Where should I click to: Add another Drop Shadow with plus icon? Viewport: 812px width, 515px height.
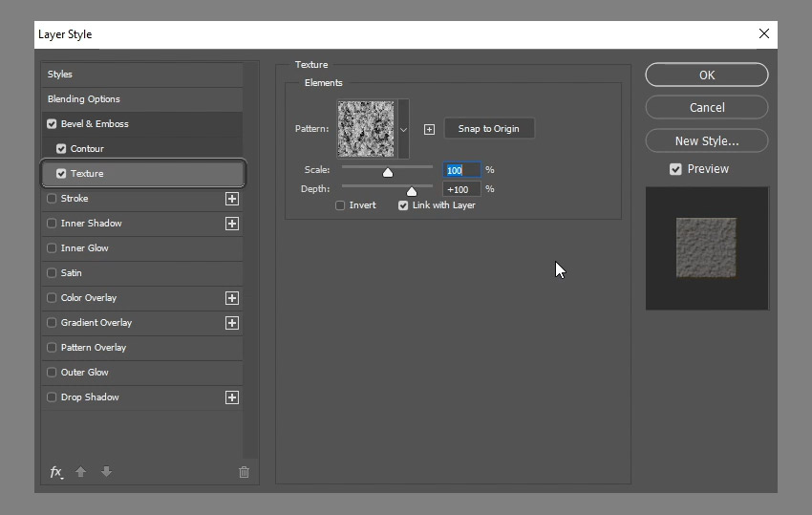[x=231, y=397]
